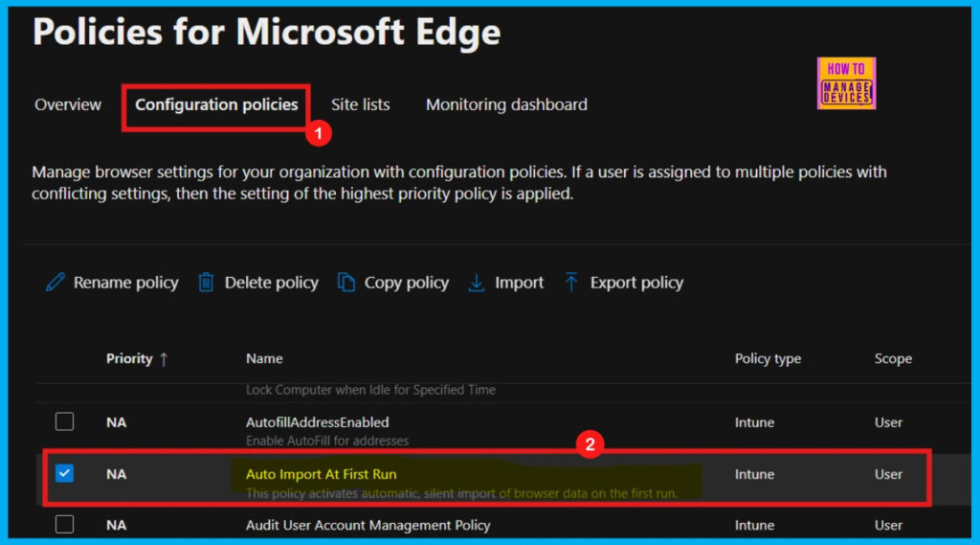Click NA priority in Auto Import row
Viewport: 980px width, 545px height.
tap(116, 474)
